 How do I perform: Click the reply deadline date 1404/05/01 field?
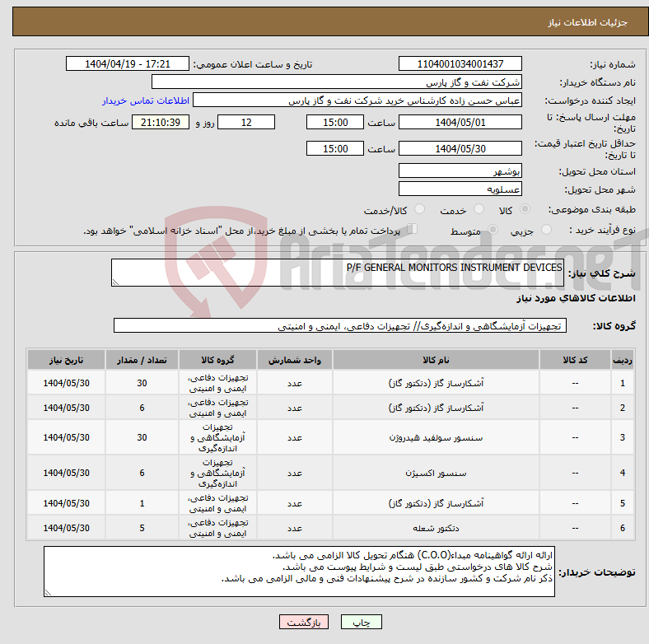tap(460, 122)
